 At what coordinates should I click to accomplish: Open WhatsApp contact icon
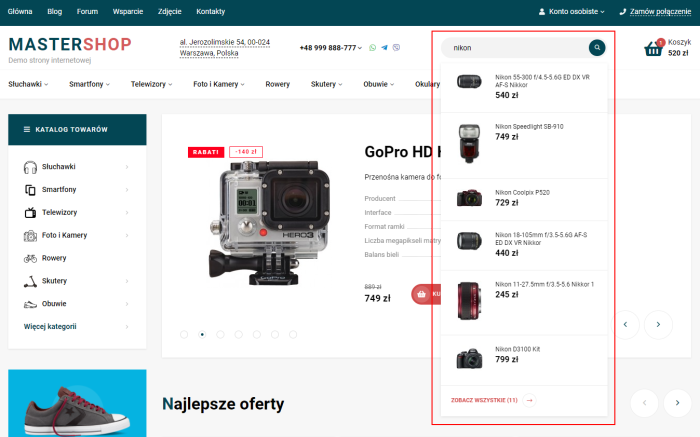click(x=372, y=48)
